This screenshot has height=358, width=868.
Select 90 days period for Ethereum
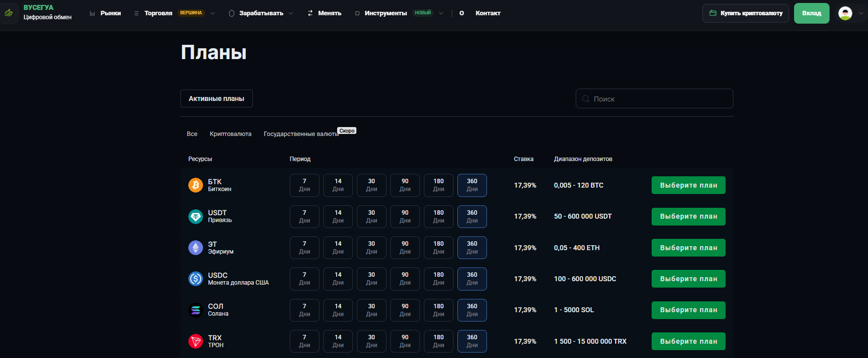(405, 248)
